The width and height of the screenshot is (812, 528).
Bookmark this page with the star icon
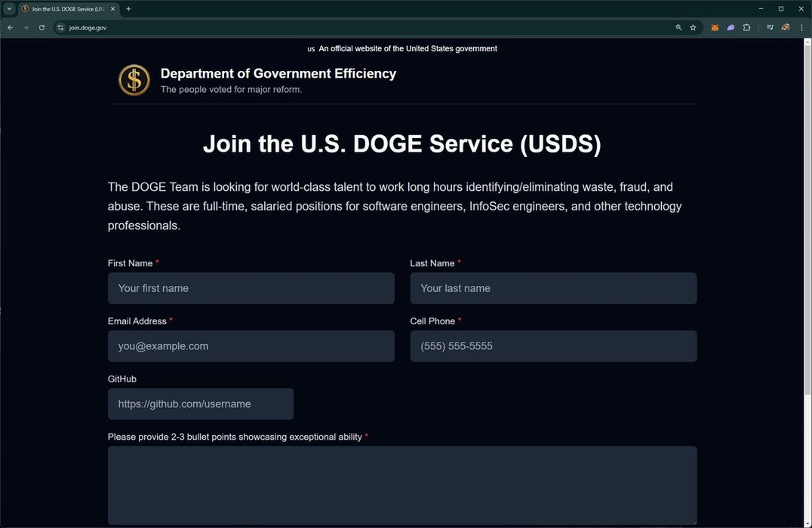(x=693, y=27)
